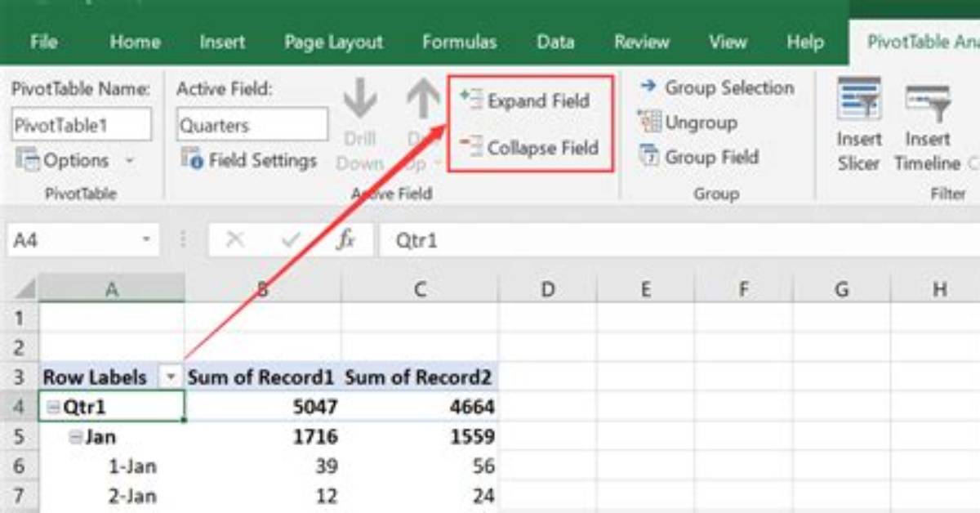980x513 pixels.
Task: Click the fx Insert Function icon
Action: tap(346, 240)
